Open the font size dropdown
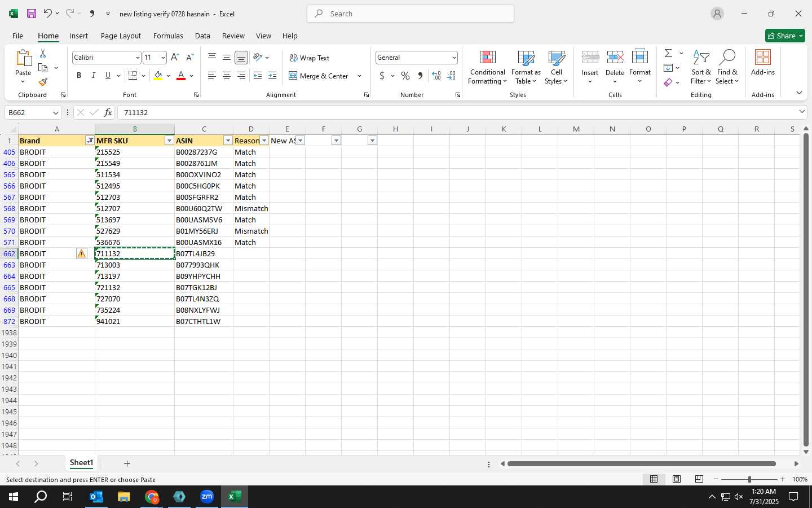 (x=163, y=58)
